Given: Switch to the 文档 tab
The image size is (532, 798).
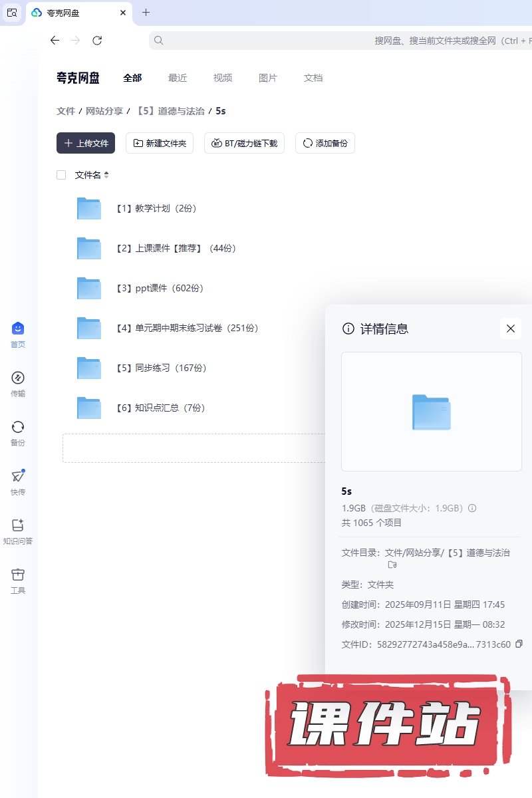Looking at the screenshot, I should pyautogui.click(x=313, y=78).
